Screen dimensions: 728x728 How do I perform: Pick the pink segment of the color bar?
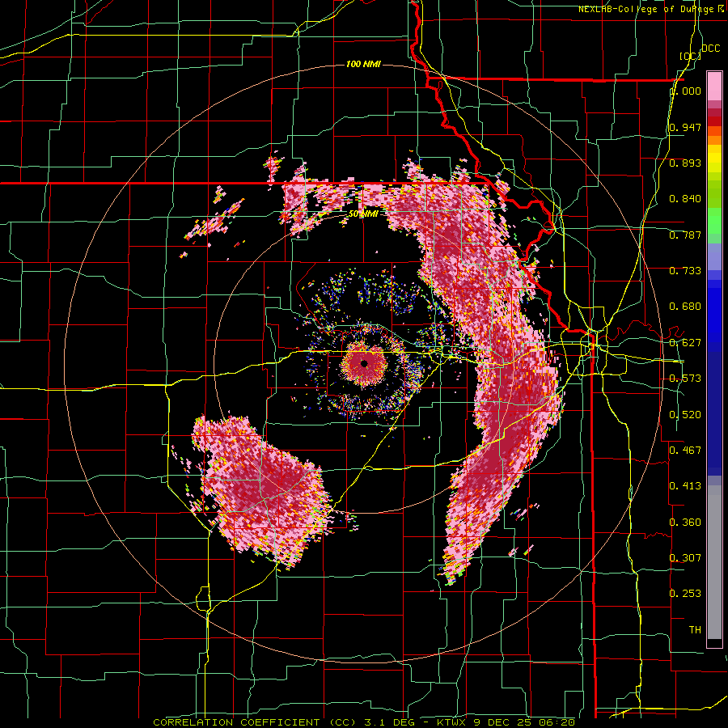[x=714, y=87]
